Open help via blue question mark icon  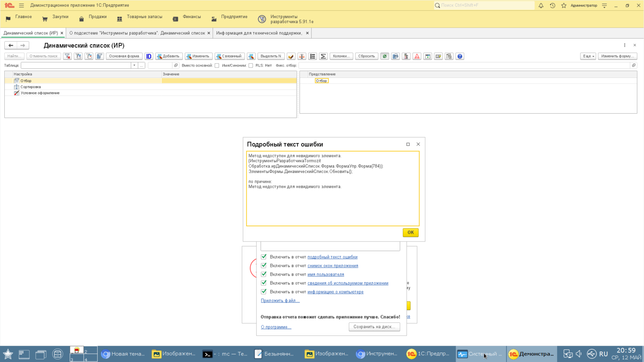point(460,56)
